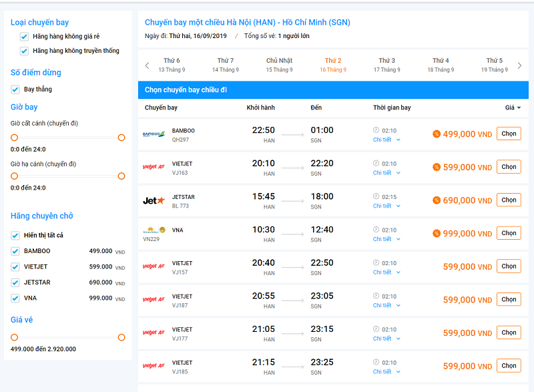Click the discount badge beside 999,000 VND

(437, 233)
